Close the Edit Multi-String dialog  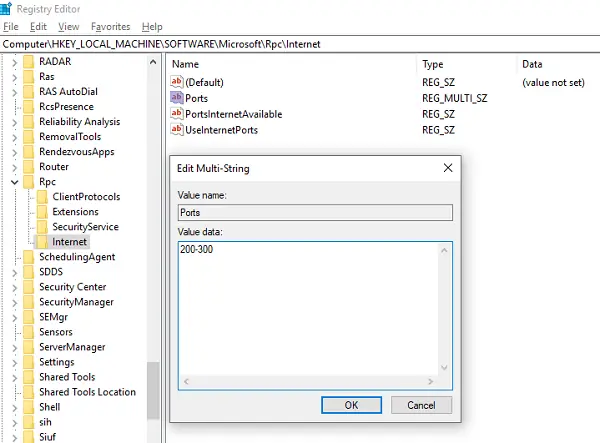(x=446, y=168)
